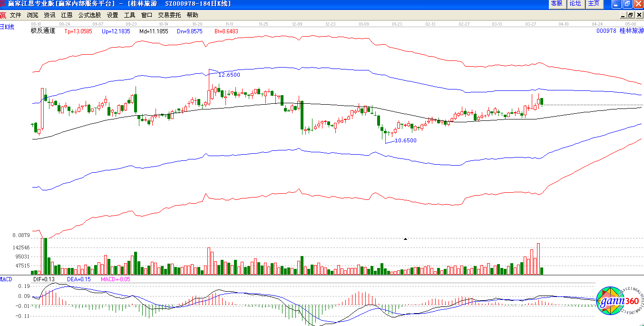Open the 公式选股 menu

90,15
